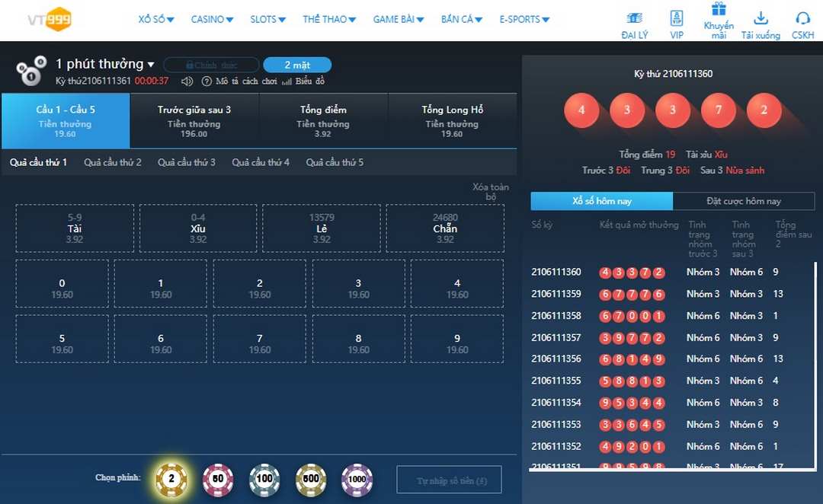The height and width of the screenshot is (504, 823).
Task: Contact support via CSKH headset icon
Action: (802, 18)
